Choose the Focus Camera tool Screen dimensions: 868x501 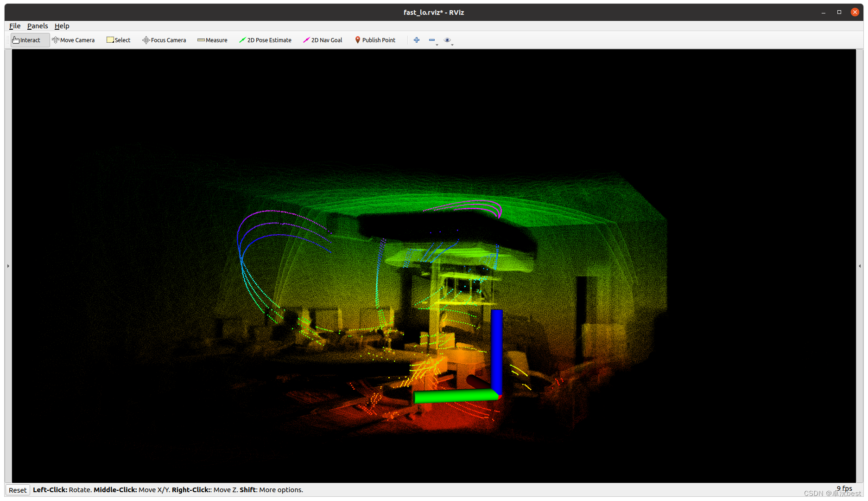[x=164, y=40]
